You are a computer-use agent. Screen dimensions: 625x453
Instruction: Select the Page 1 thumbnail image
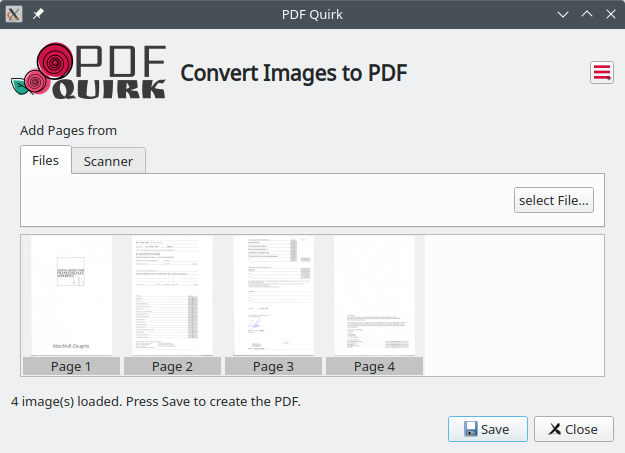pyautogui.click(x=71, y=295)
